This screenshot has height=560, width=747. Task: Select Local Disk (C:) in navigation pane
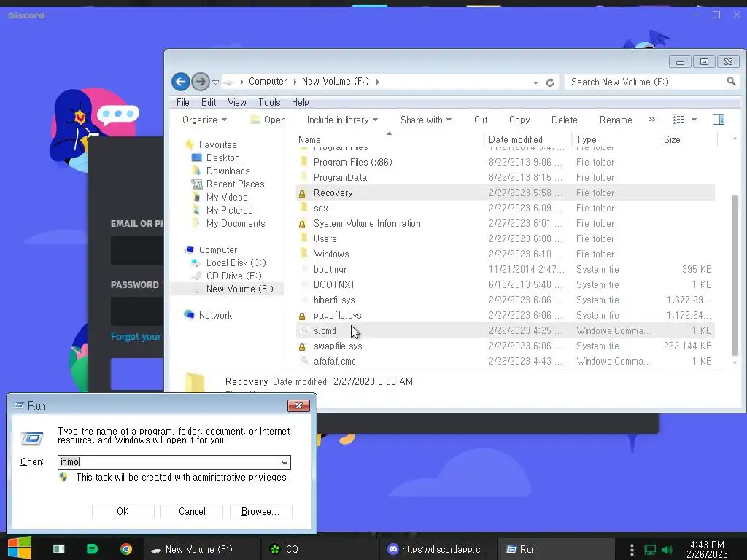[x=236, y=262]
